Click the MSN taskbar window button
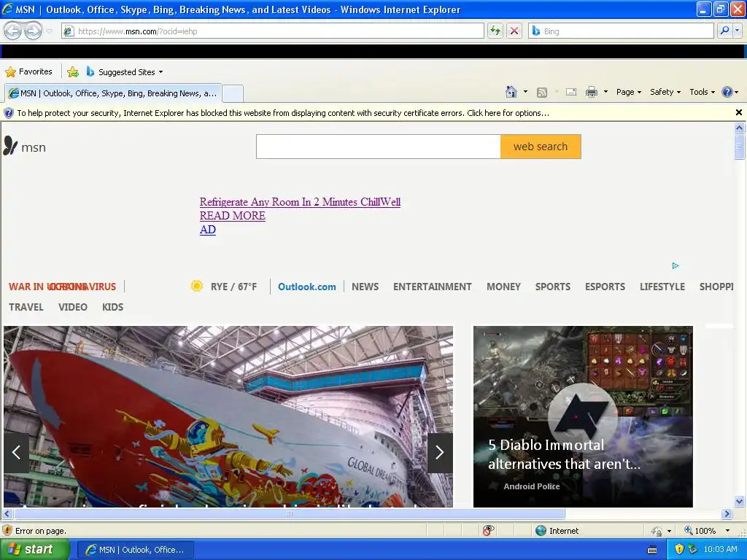The width and height of the screenshot is (747, 560). 135,550
